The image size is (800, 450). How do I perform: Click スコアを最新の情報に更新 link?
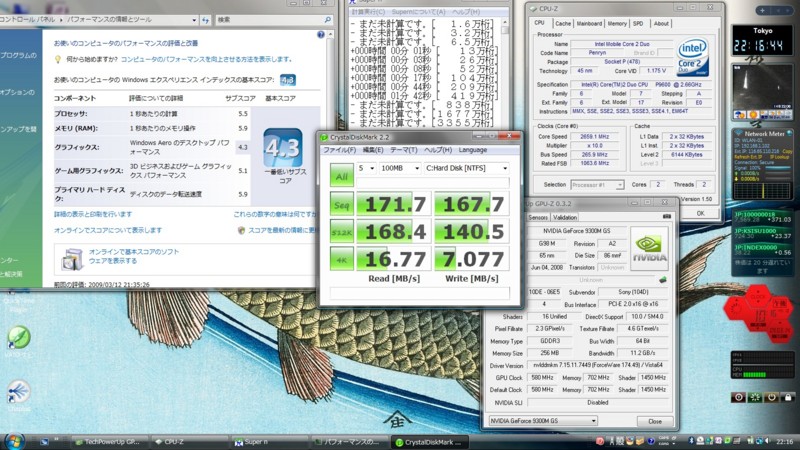coord(282,230)
